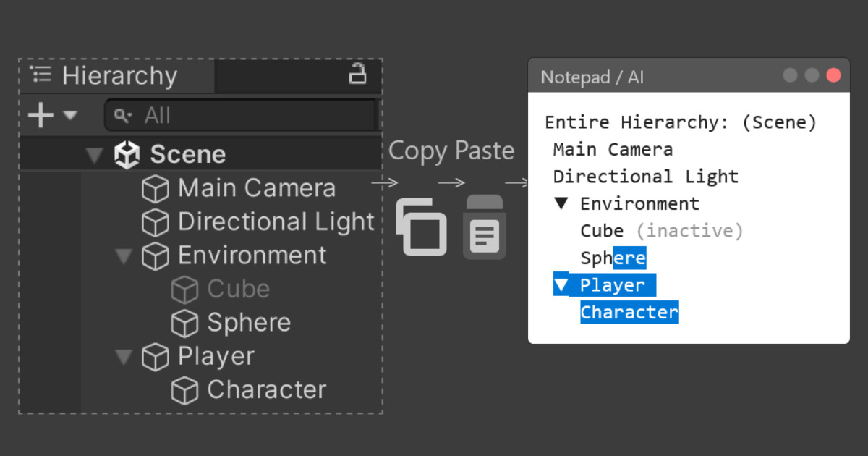The height and width of the screenshot is (456, 868).
Task: Toggle the padlock in the Hierarchy header
Action: point(358,74)
